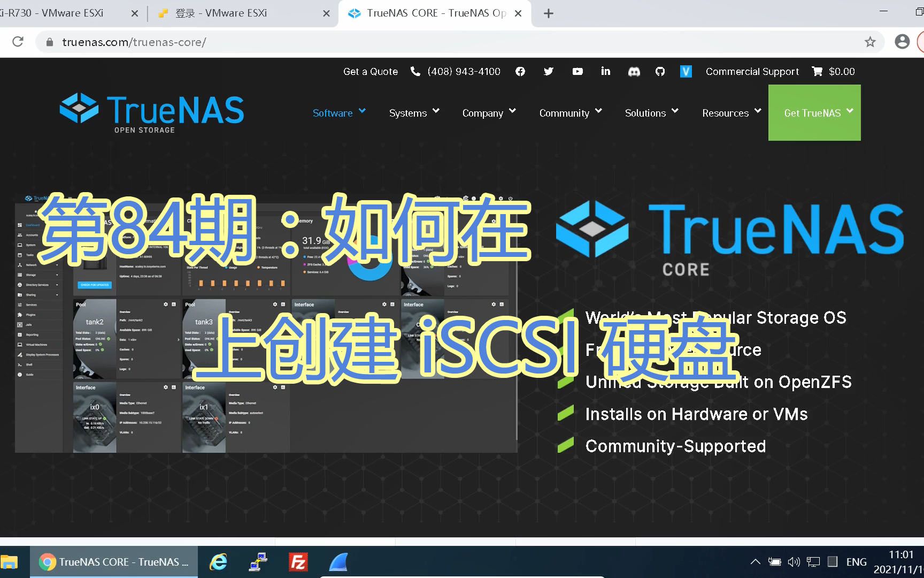
Task: Expand the Software menu
Action: coord(339,113)
